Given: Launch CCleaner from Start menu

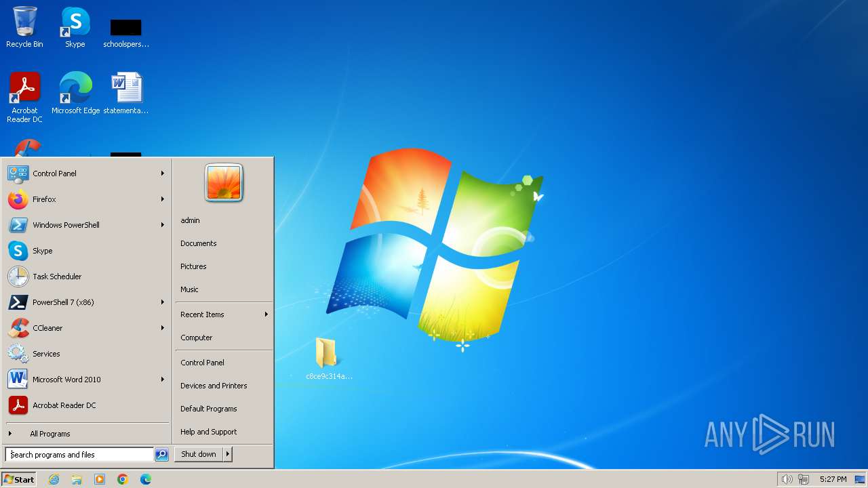Looking at the screenshot, I should click(86, 328).
